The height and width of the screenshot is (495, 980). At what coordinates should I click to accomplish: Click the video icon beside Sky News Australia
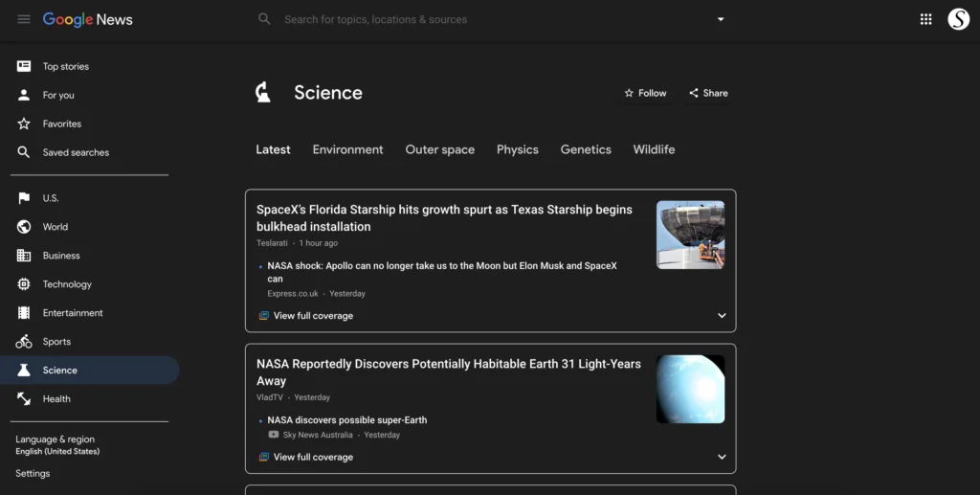(273, 435)
